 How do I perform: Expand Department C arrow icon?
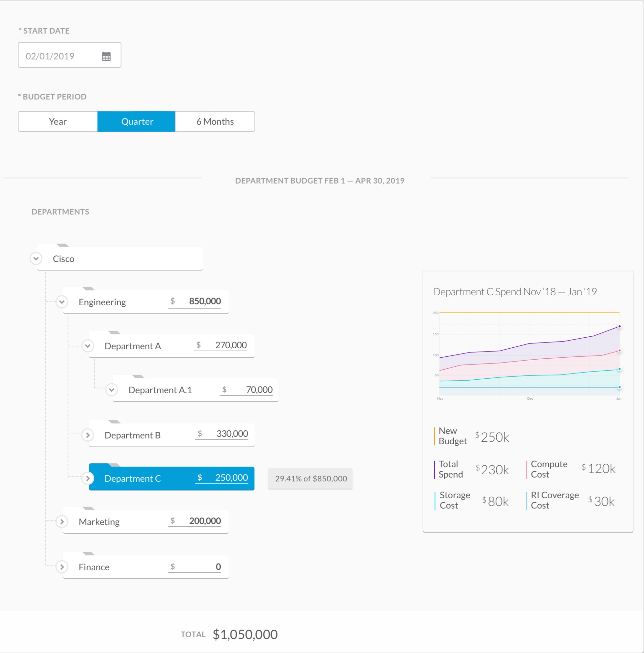pyautogui.click(x=88, y=478)
